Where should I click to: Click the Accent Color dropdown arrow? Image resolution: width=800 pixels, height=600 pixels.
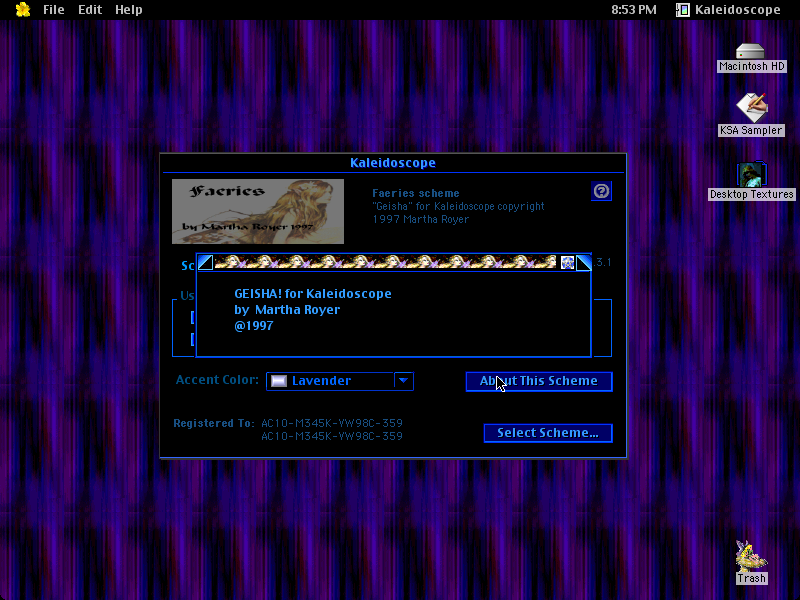click(404, 381)
